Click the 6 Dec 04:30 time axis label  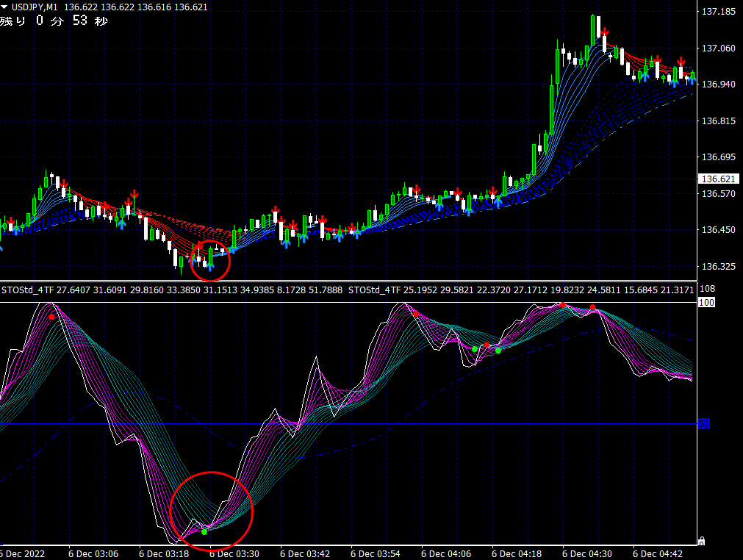point(587,553)
